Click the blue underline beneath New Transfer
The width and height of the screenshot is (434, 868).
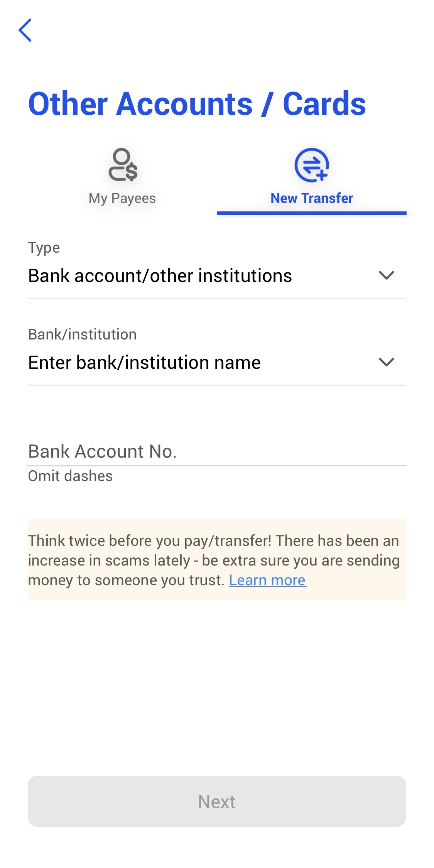click(x=312, y=213)
